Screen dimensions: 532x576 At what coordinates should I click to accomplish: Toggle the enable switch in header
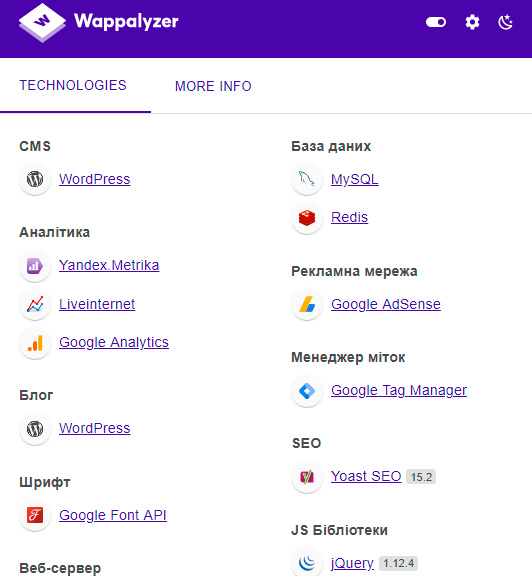click(436, 22)
